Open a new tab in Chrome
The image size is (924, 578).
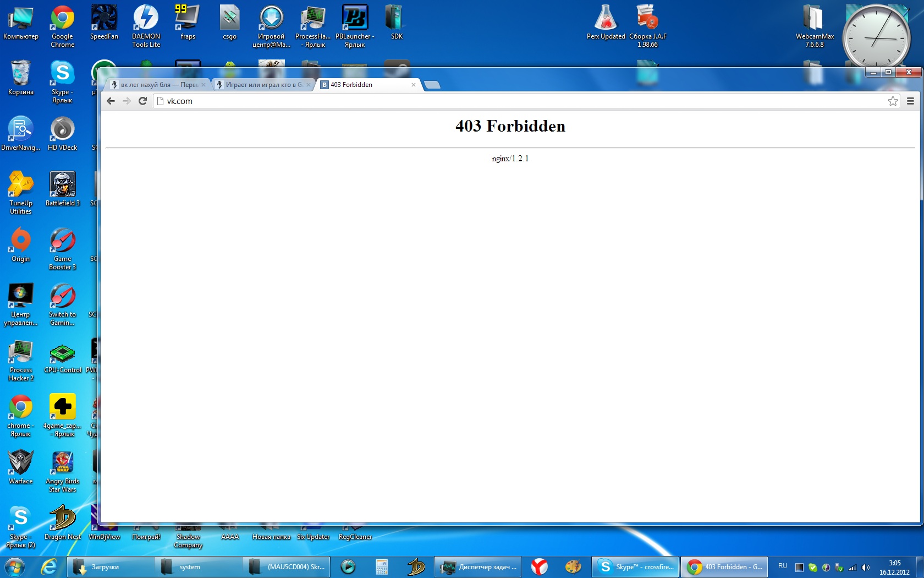click(432, 85)
